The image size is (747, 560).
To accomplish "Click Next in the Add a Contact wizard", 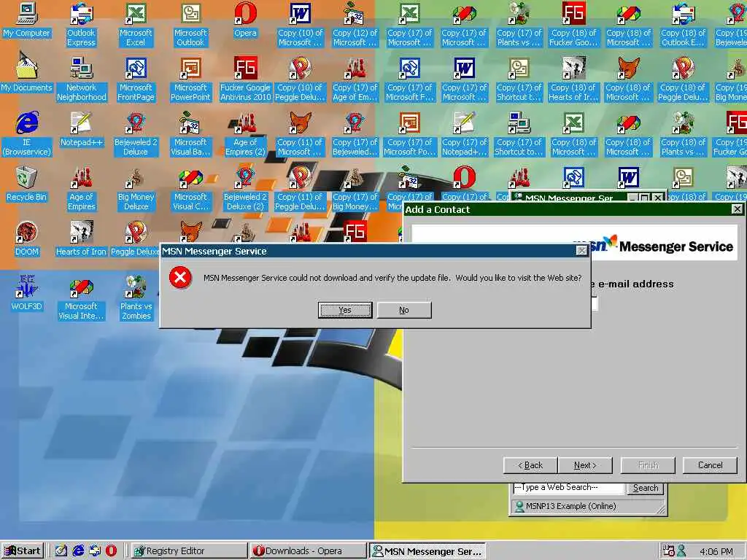I will pyautogui.click(x=585, y=465).
